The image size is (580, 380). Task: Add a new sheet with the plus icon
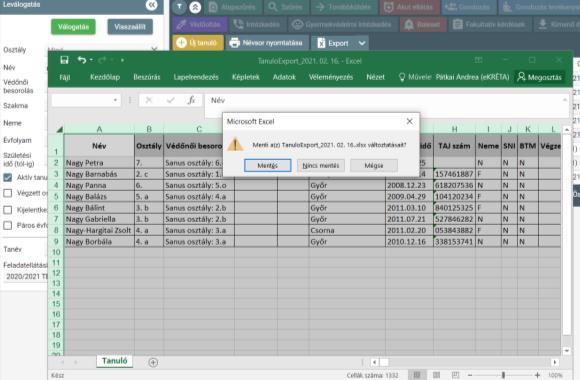click(x=153, y=362)
